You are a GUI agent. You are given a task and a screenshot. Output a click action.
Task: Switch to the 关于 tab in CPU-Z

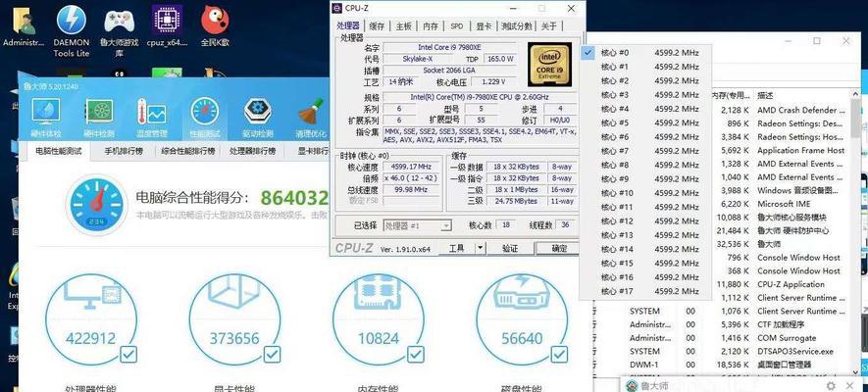[x=549, y=26]
